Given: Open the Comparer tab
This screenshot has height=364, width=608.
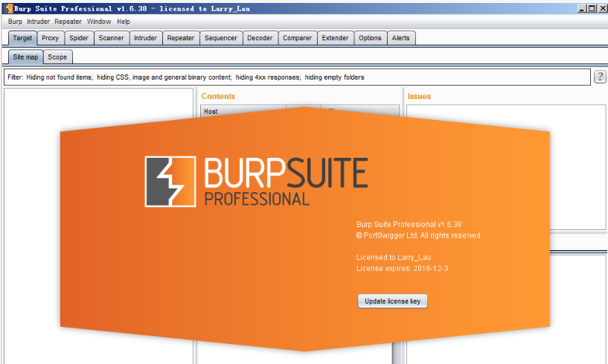Looking at the screenshot, I should pos(298,38).
